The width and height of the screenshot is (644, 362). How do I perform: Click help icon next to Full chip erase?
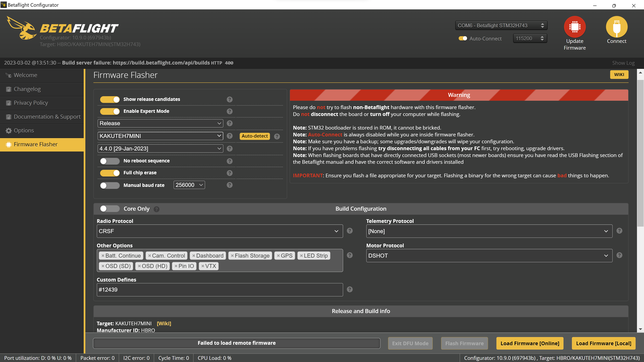(x=229, y=173)
